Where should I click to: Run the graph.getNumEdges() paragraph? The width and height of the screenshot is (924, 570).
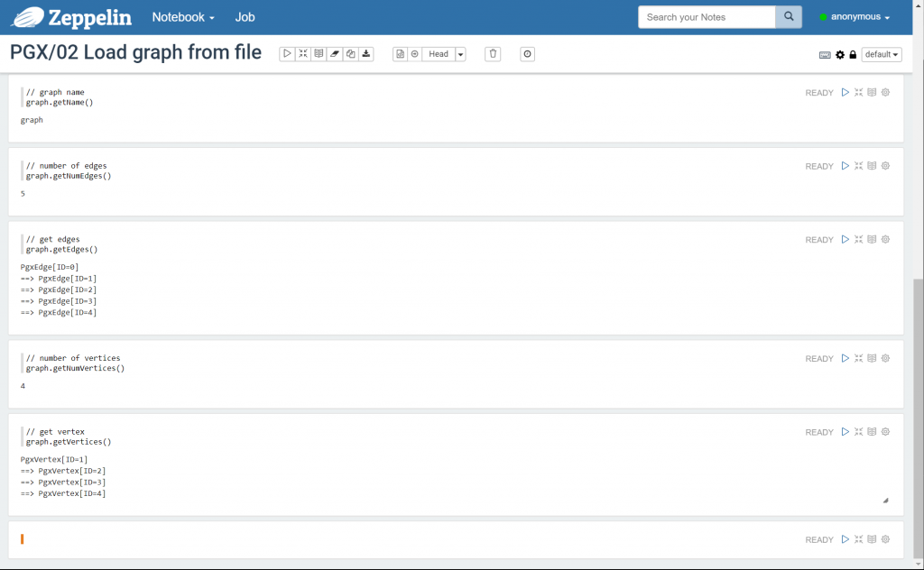[845, 166]
